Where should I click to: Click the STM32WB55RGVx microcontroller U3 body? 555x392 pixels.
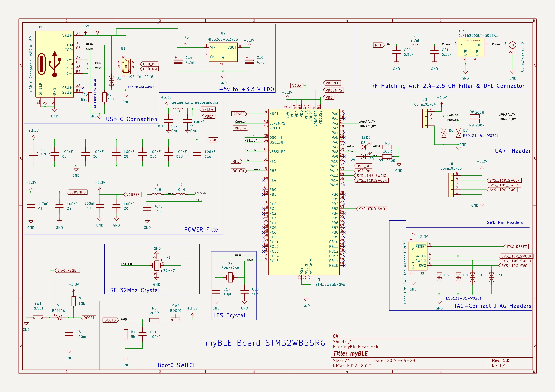click(x=304, y=192)
